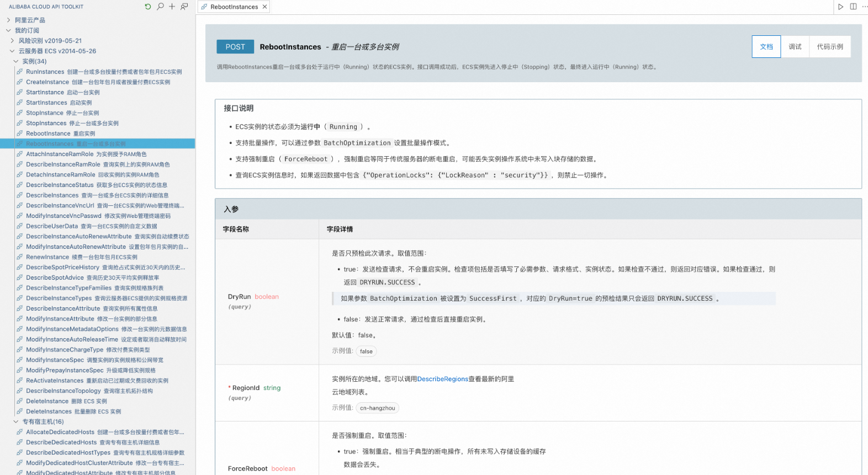
Task: Switch to the 调试 tab
Action: pos(795,47)
